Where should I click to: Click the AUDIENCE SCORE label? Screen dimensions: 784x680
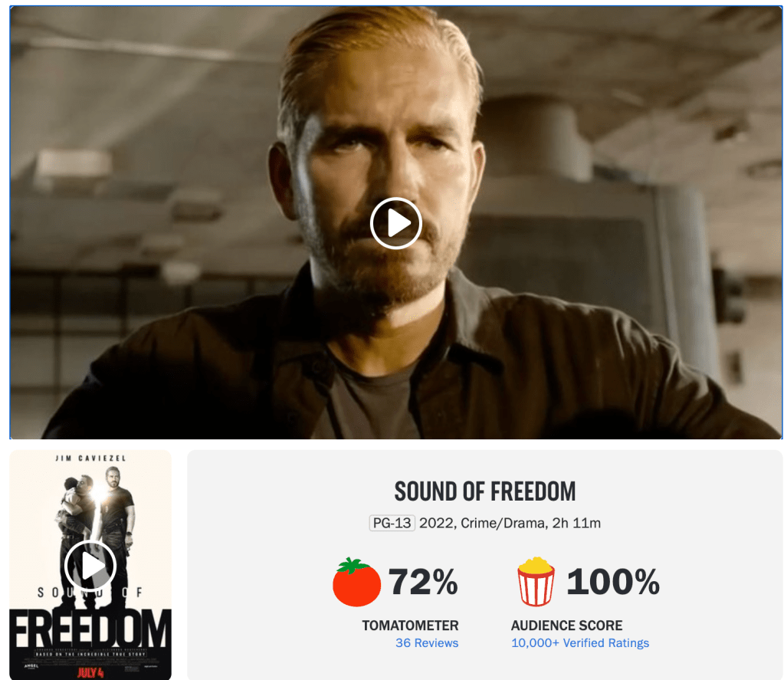pyautogui.click(x=566, y=626)
